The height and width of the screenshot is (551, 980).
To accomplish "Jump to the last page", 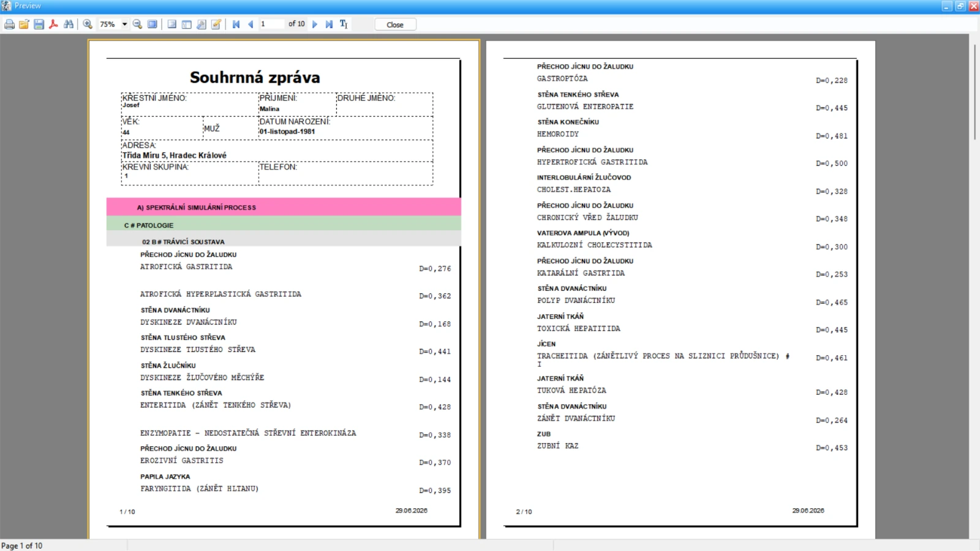I will pos(329,24).
